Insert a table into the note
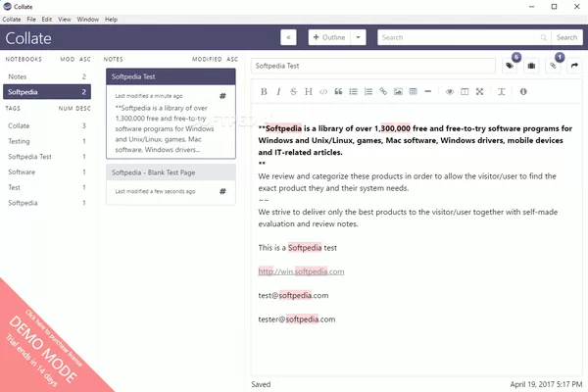The height and width of the screenshot is (392, 588). point(413,91)
